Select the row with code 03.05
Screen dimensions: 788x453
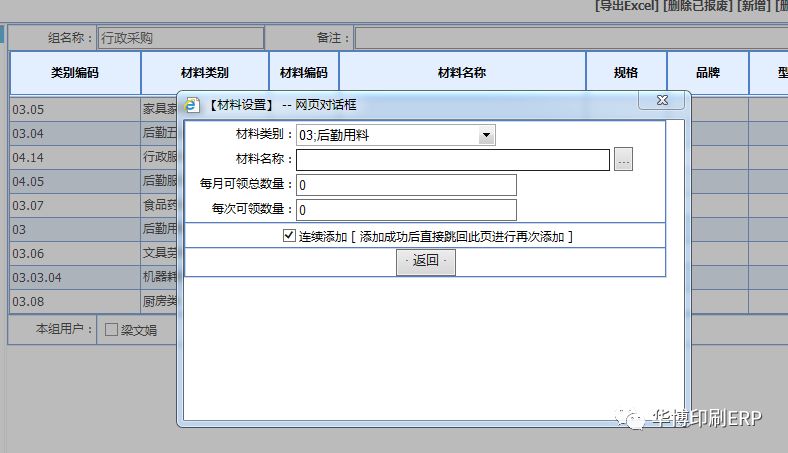coord(74,109)
